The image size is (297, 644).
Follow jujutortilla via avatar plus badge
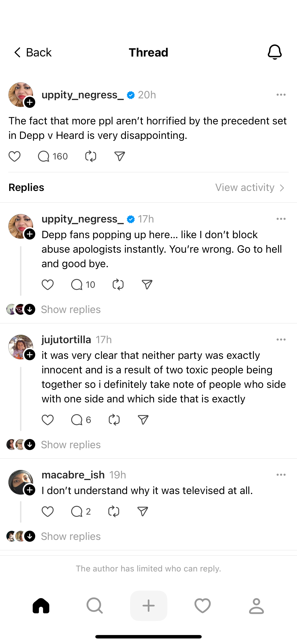coord(30,355)
